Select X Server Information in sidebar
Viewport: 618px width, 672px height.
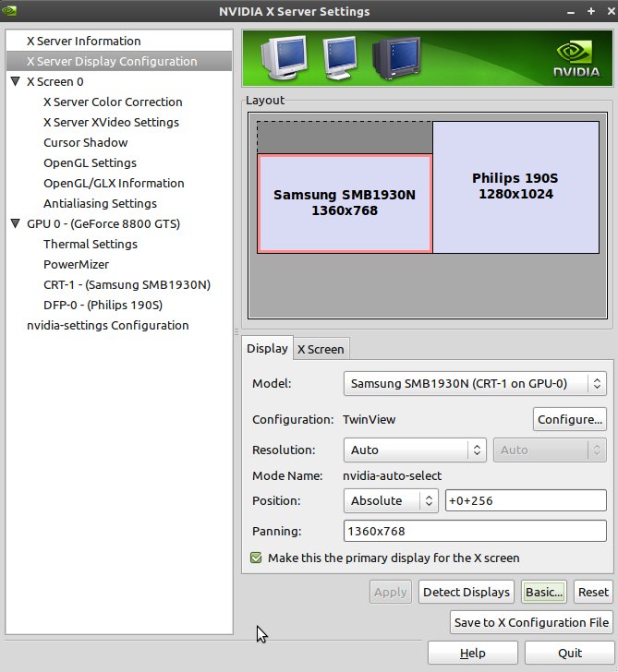point(84,42)
